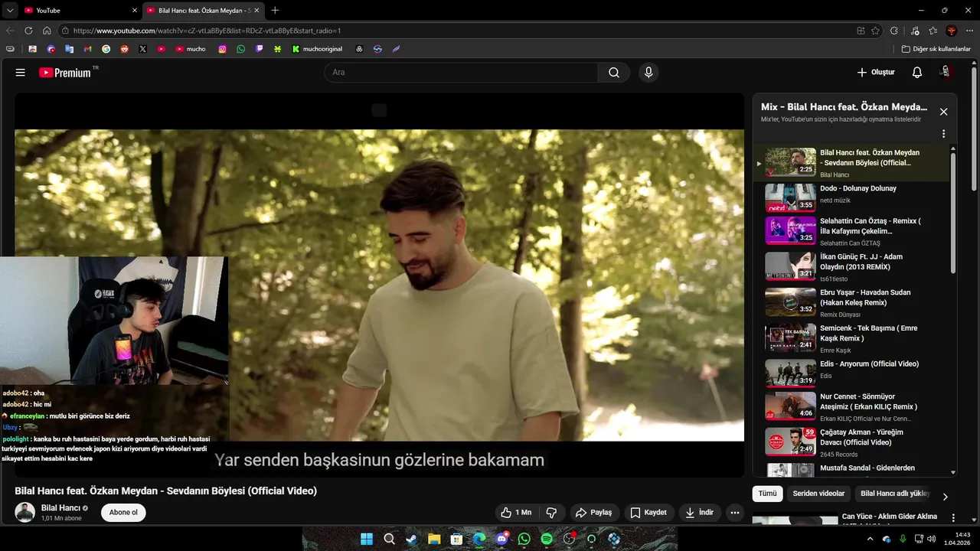Subscribe with the Abone ol button

coord(123,513)
